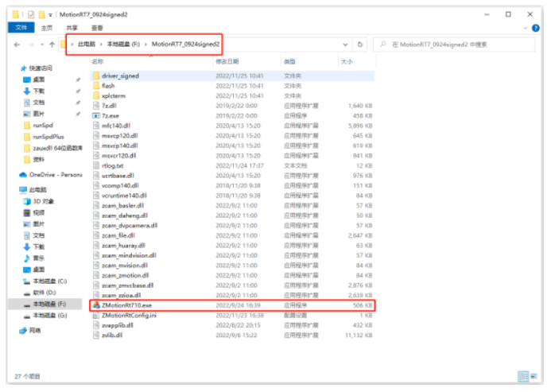Select the ZMotionRt710.exe application icon
This screenshot has width=551, height=392.
click(96, 305)
